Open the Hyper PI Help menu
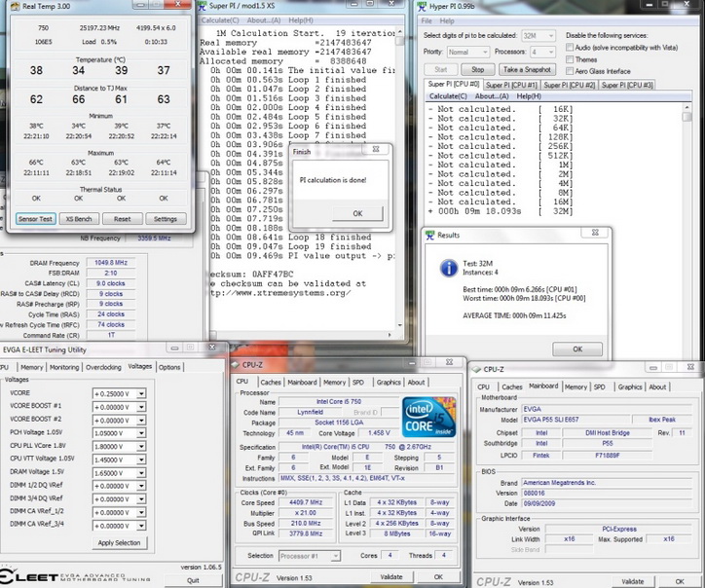Image resolution: width=705 pixels, height=588 pixels. click(447, 21)
